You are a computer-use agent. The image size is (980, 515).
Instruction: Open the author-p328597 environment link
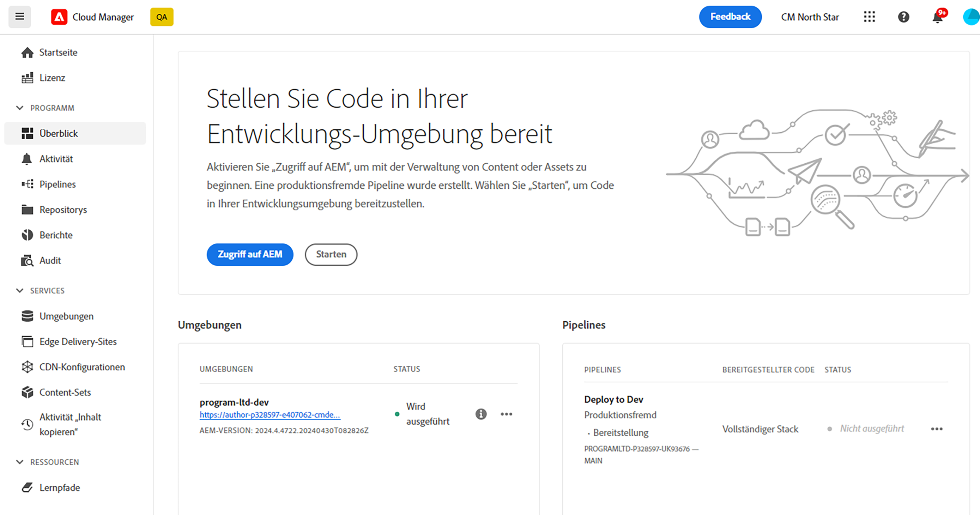click(x=270, y=415)
